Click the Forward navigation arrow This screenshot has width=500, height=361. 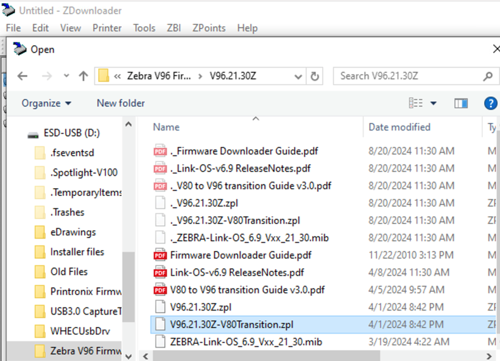pyautogui.click(x=47, y=76)
